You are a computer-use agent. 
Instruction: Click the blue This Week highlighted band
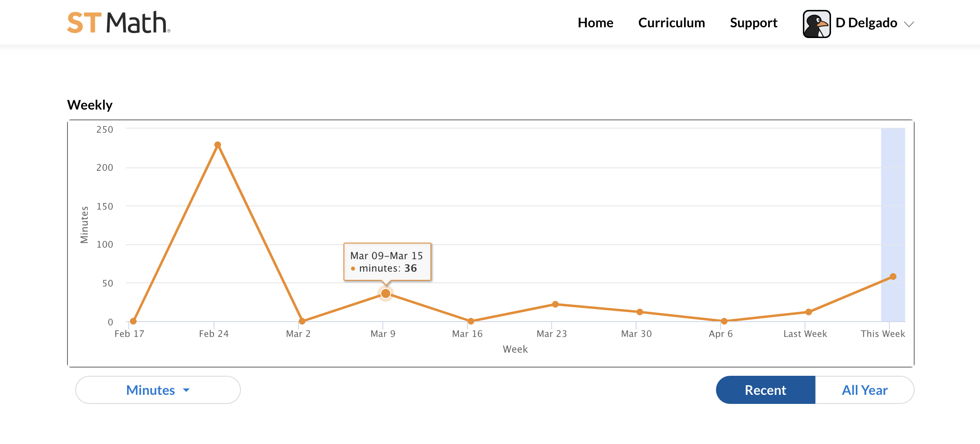893,198
